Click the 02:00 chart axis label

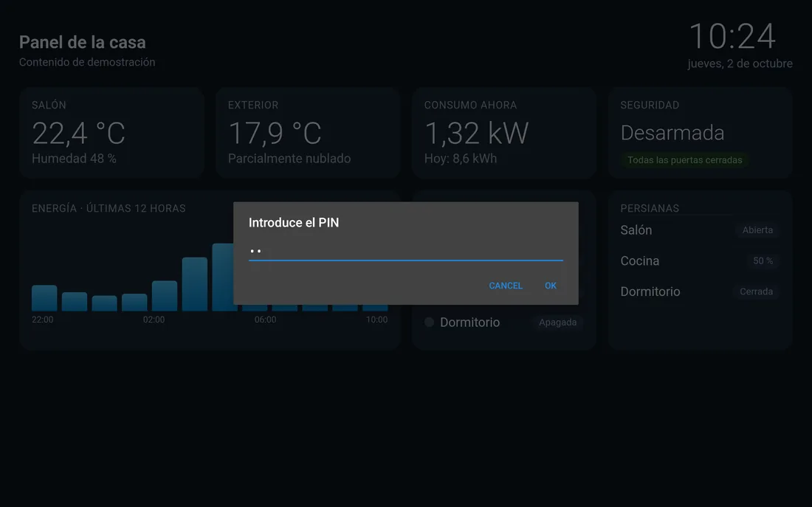click(154, 320)
